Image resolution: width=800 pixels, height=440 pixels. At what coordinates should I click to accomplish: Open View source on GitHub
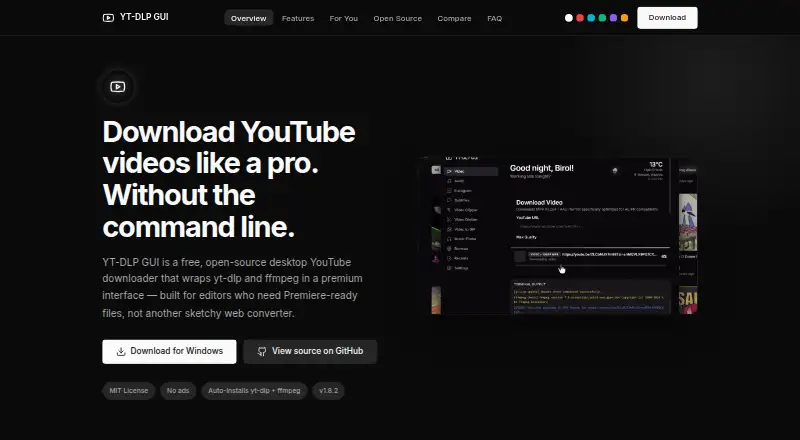coord(310,352)
